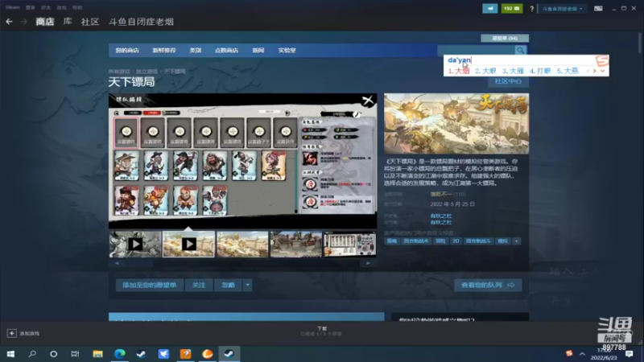Open 新鲜推荐 menu
The image size is (644, 362).
[x=164, y=51]
